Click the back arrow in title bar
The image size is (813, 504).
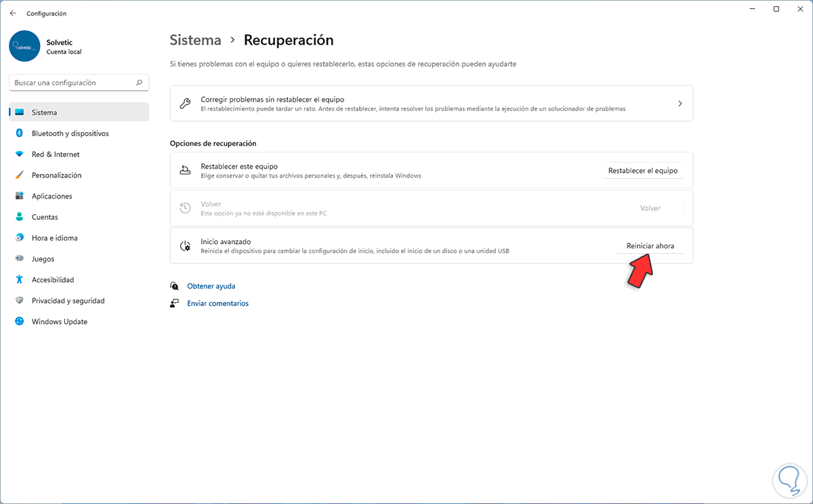coord(13,13)
